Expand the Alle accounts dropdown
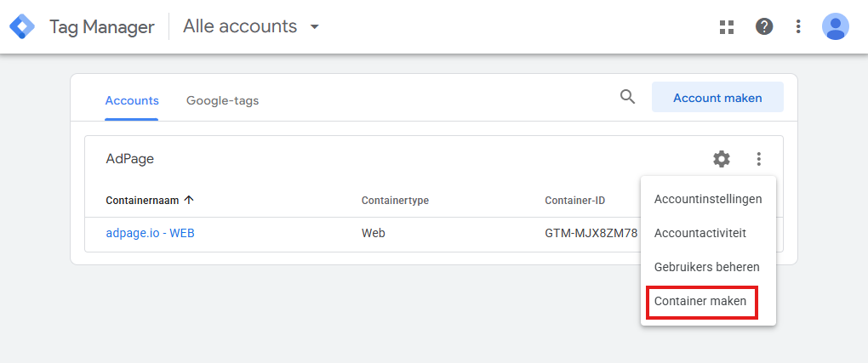Image resolution: width=868 pixels, height=363 pixels. click(x=315, y=26)
